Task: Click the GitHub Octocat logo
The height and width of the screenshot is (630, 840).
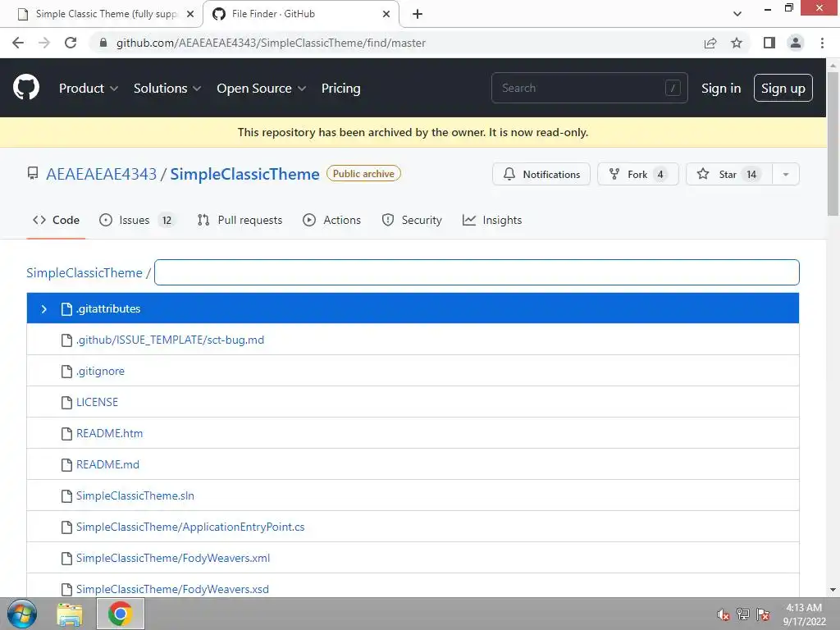Action: [x=26, y=88]
